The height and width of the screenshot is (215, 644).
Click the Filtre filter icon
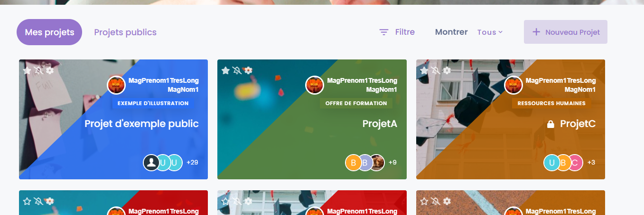384,32
